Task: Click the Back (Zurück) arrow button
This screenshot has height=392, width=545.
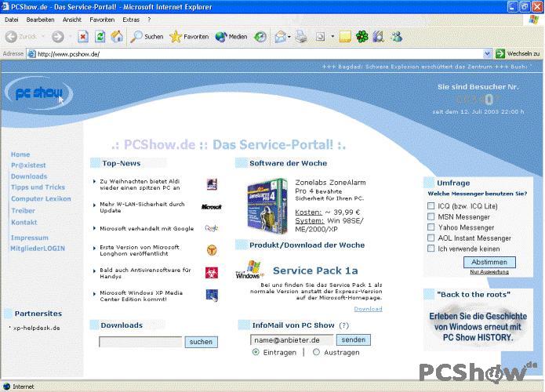Action: tap(11, 37)
